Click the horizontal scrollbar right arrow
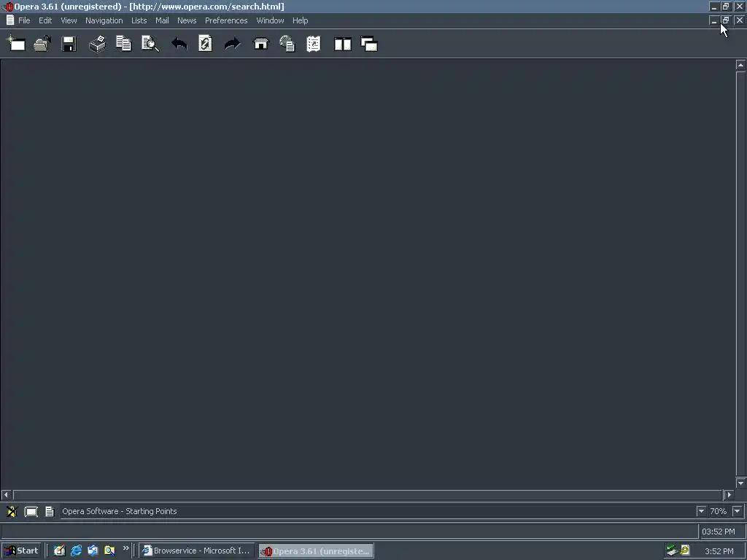Screen dimensions: 747x560 pyautogui.click(x=729, y=495)
